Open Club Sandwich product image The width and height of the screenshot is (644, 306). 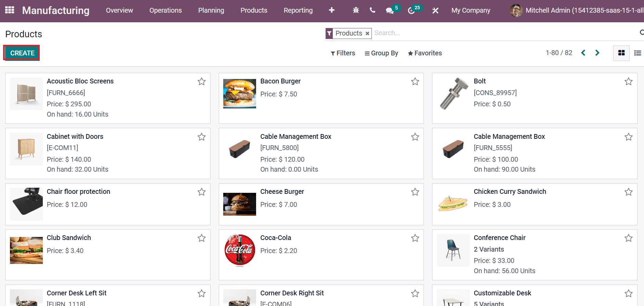coord(26,250)
